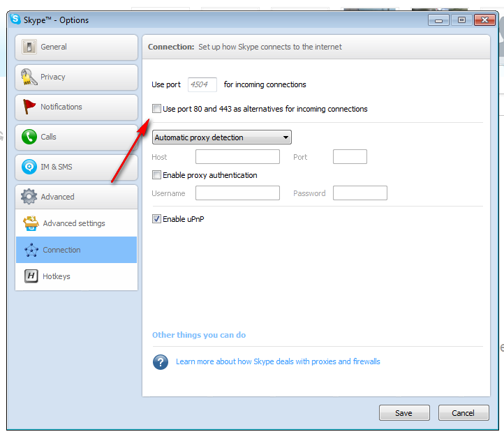Click the green Calls phone icon
This screenshot has width=504, height=434.
[29, 137]
